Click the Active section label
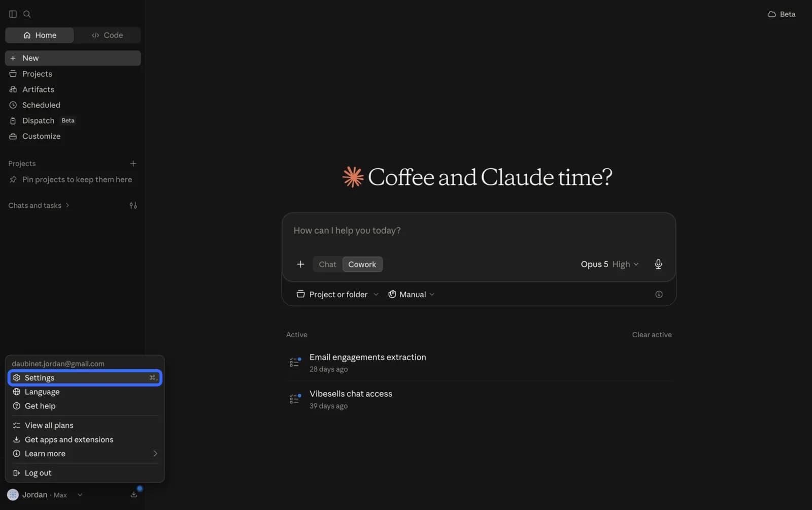The image size is (812, 510). pos(297,335)
